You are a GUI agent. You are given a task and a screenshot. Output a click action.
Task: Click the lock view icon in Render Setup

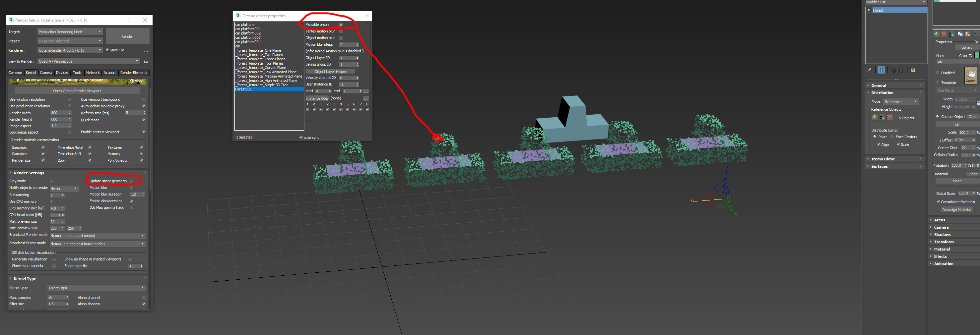(146, 61)
